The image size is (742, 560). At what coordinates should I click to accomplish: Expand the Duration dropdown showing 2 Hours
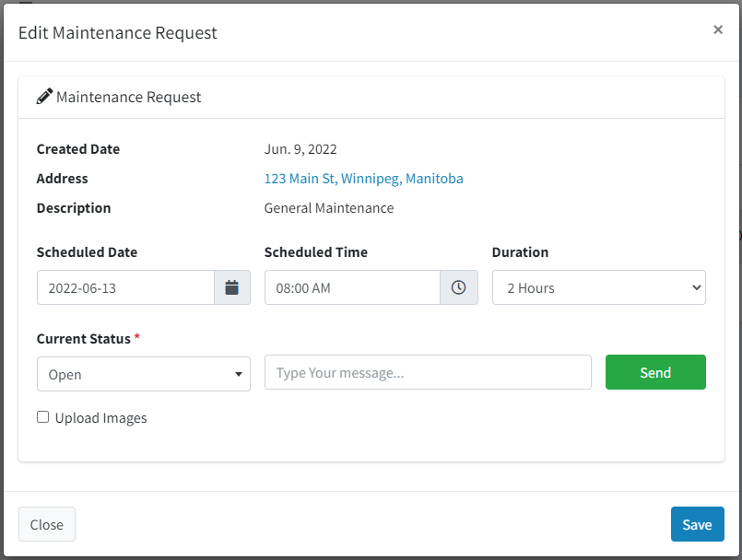tap(598, 287)
